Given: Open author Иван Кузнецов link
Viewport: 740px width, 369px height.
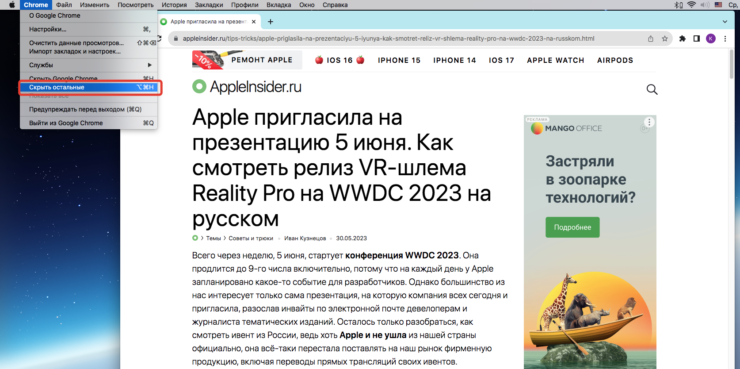Looking at the screenshot, I should 305,238.
